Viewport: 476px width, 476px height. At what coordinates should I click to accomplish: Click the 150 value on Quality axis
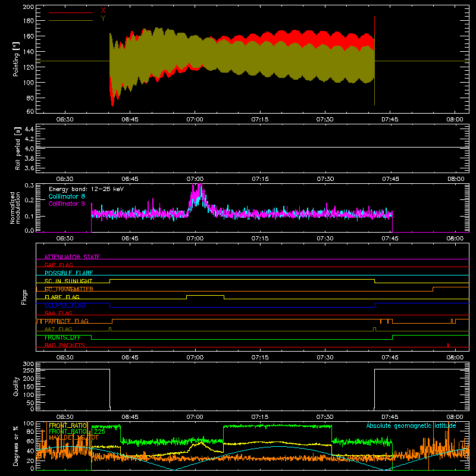(x=29, y=386)
